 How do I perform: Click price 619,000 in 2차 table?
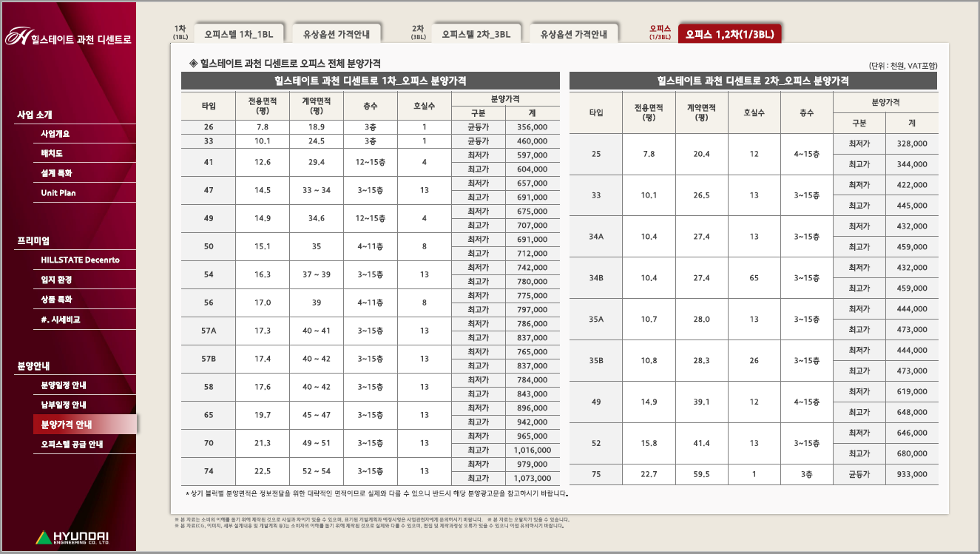click(911, 391)
